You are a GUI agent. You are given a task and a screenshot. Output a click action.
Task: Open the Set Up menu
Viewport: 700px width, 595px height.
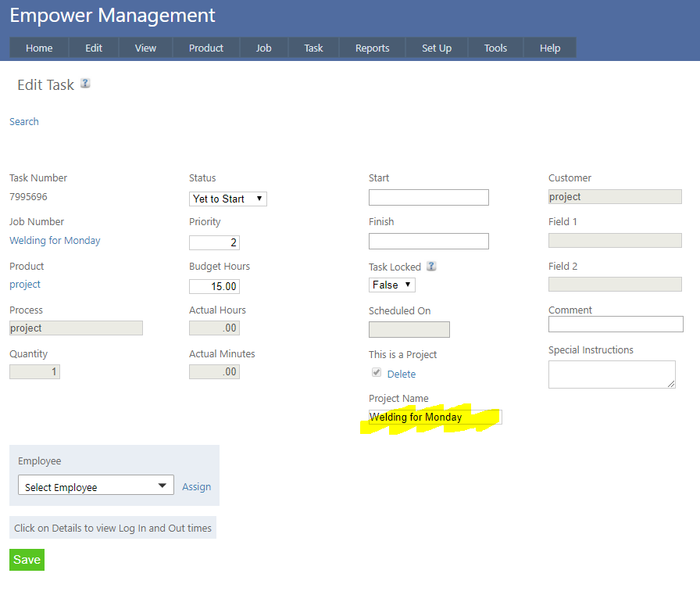tap(436, 48)
